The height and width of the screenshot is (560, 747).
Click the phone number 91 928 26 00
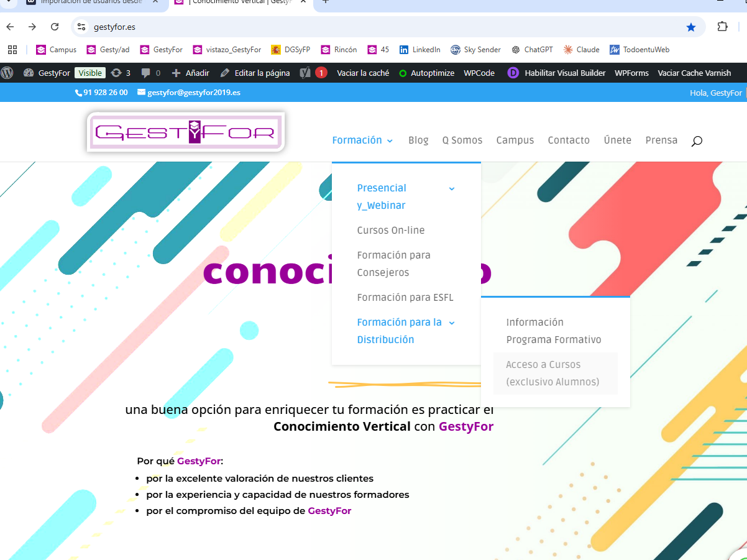pyautogui.click(x=101, y=92)
